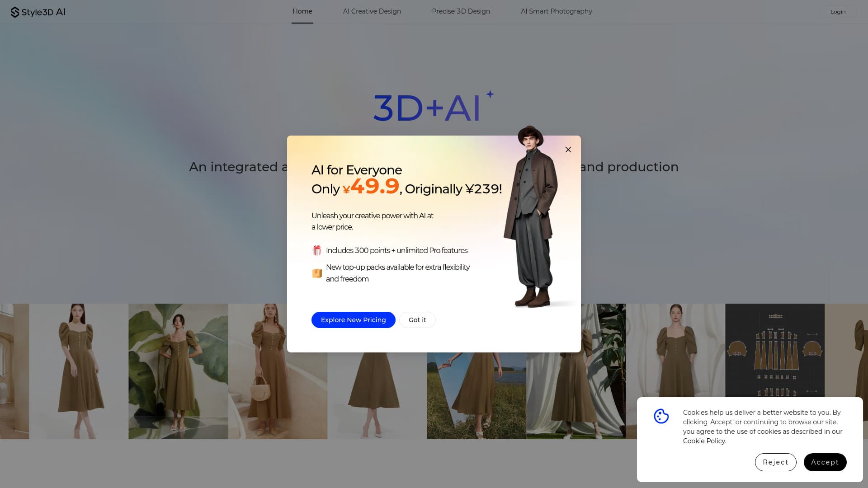Screen dimensions: 868x488
Task: Reject cookies in the banner
Action: tap(775, 462)
